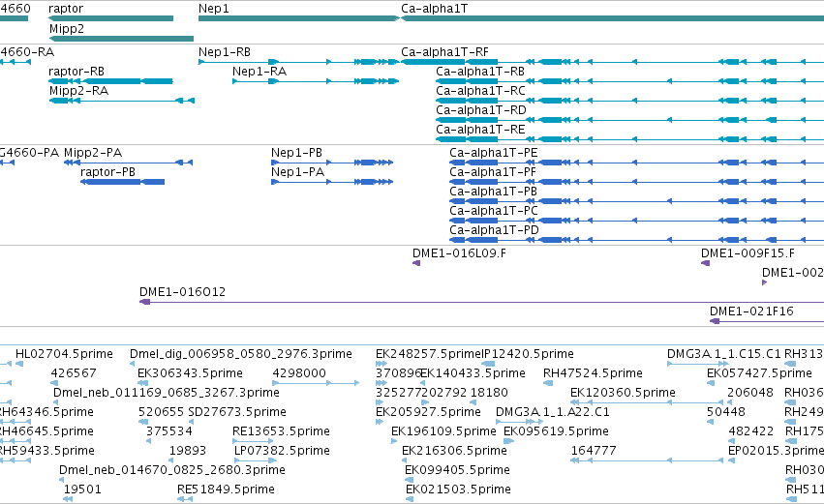The width and height of the screenshot is (824, 504).
Task: Click the Ca-alpha1T-RC transcript label
Action: pos(480,91)
